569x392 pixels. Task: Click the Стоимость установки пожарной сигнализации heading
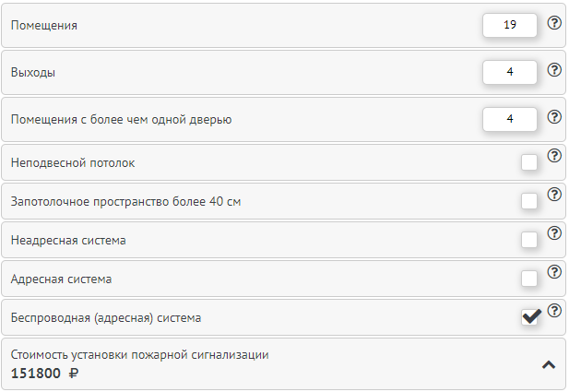[139, 354]
